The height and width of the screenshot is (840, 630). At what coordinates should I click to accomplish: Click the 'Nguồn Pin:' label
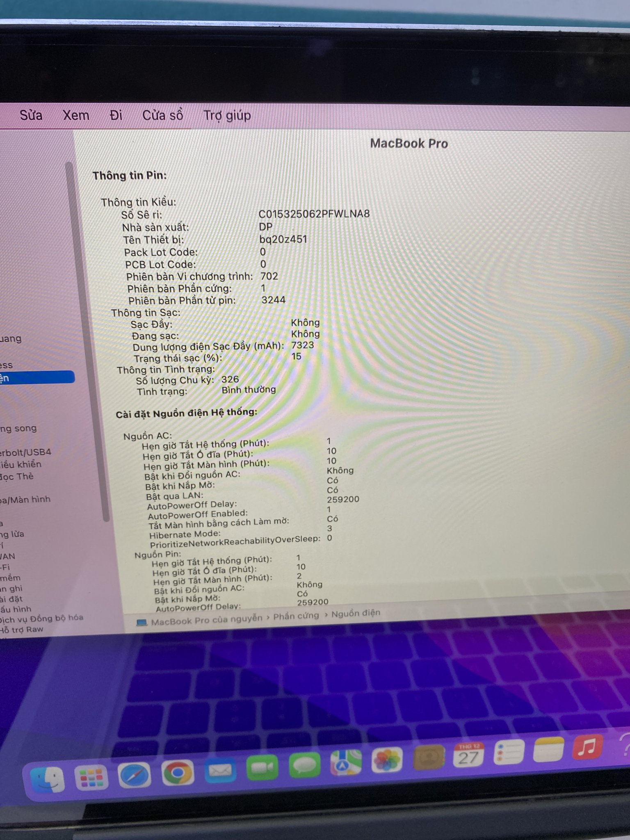(158, 555)
